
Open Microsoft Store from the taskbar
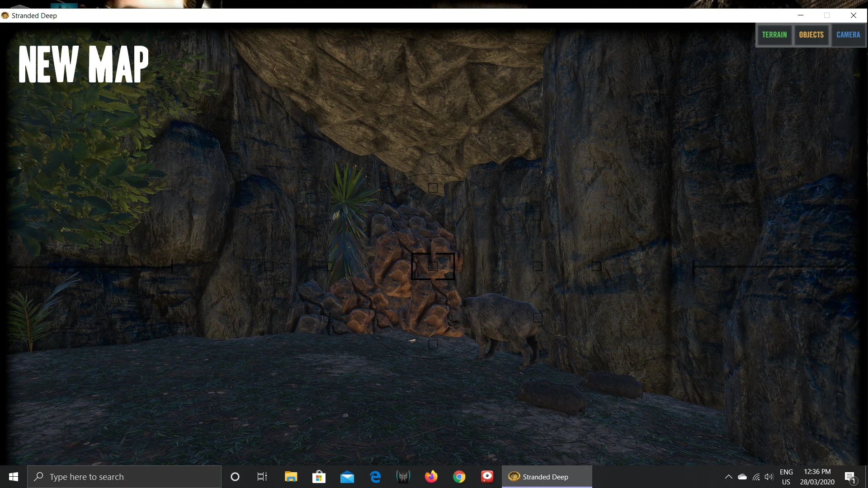tap(319, 477)
